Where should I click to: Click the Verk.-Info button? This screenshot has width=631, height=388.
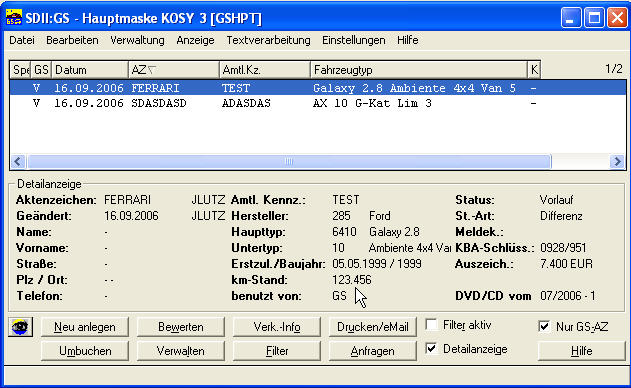(x=277, y=327)
